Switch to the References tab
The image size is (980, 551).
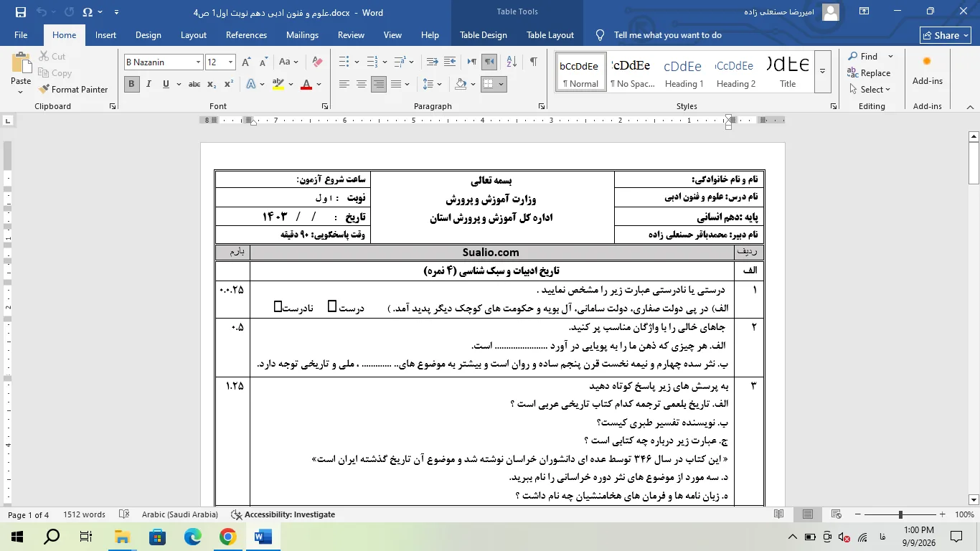[x=246, y=34]
